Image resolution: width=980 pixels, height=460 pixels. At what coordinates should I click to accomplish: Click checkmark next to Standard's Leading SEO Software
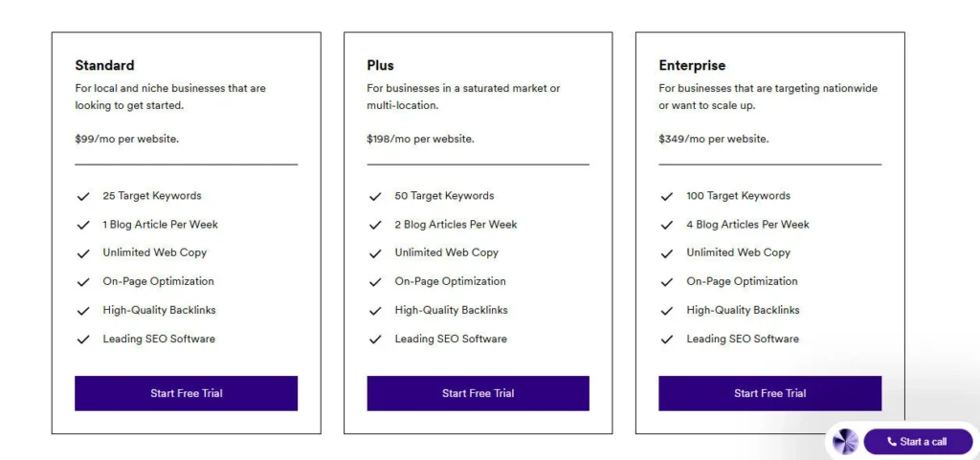click(x=83, y=340)
